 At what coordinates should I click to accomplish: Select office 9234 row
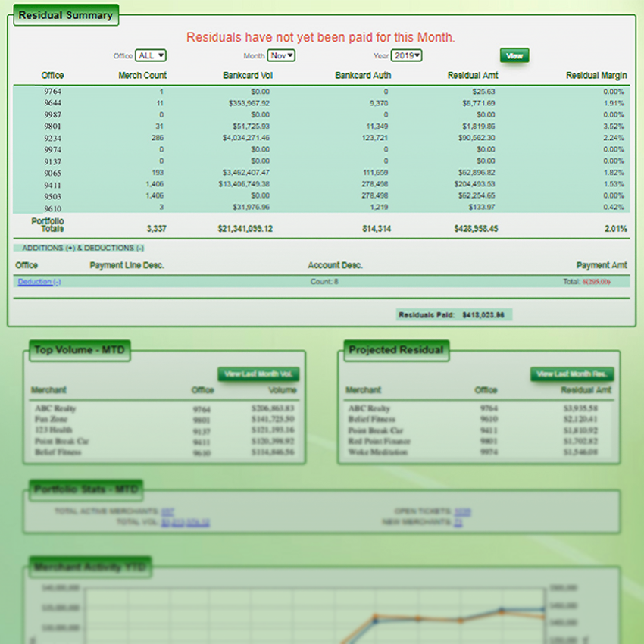click(x=321, y=138)
